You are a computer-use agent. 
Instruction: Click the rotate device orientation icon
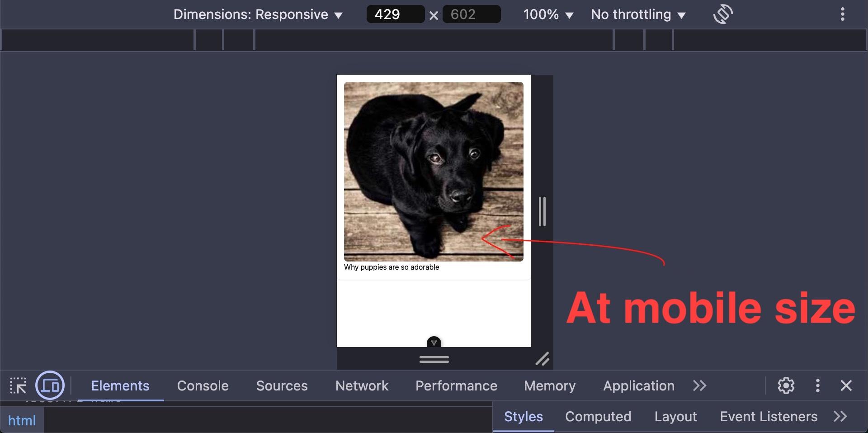coord(722,14)
